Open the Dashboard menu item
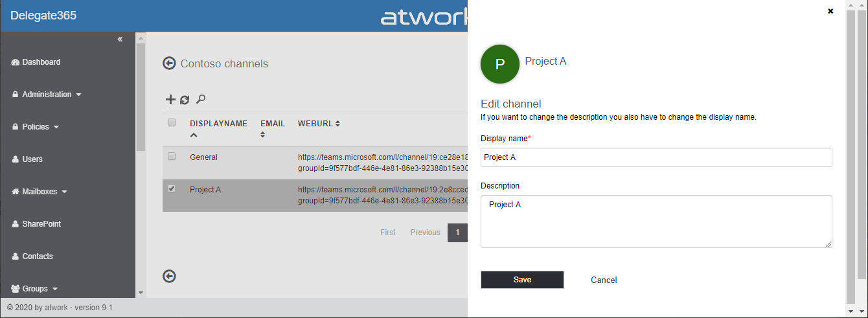This screenshot has height=318, width=868. [41, 62]
